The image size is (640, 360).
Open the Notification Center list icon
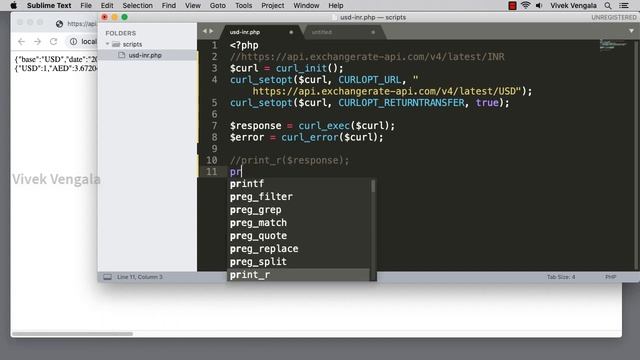tap(624, 5)
